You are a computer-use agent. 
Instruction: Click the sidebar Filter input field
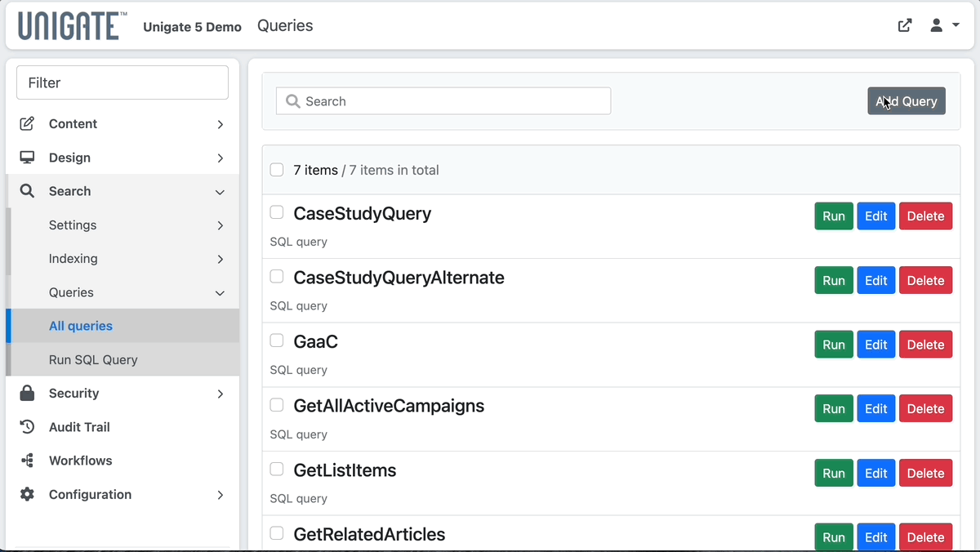pos(122,82)
